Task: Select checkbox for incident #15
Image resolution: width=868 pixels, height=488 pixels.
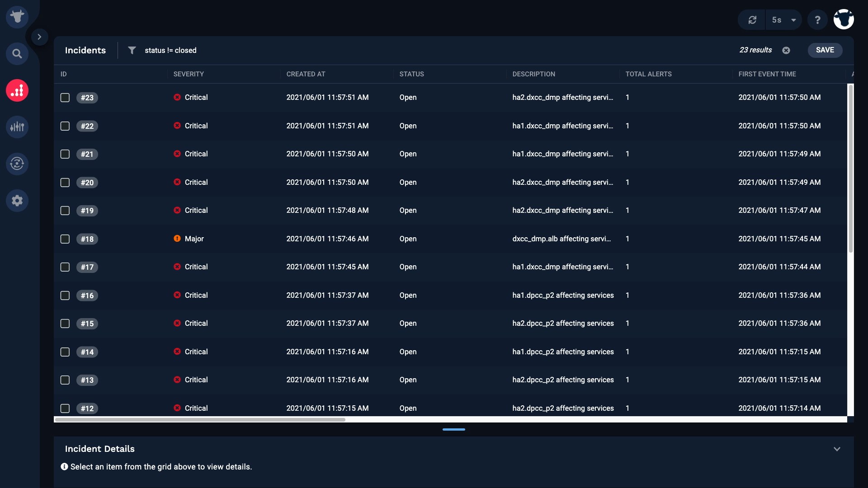Action: (65, 324)
